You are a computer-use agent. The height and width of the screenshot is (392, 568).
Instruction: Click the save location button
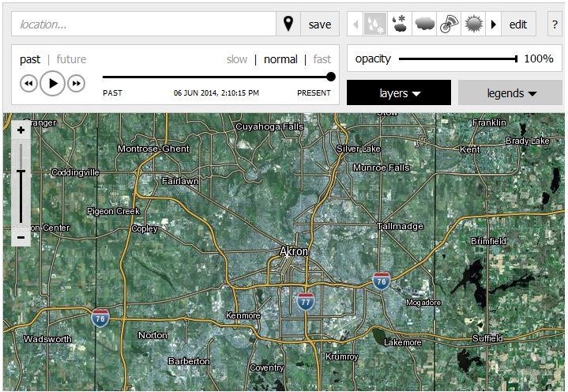(x=320, y=24)
